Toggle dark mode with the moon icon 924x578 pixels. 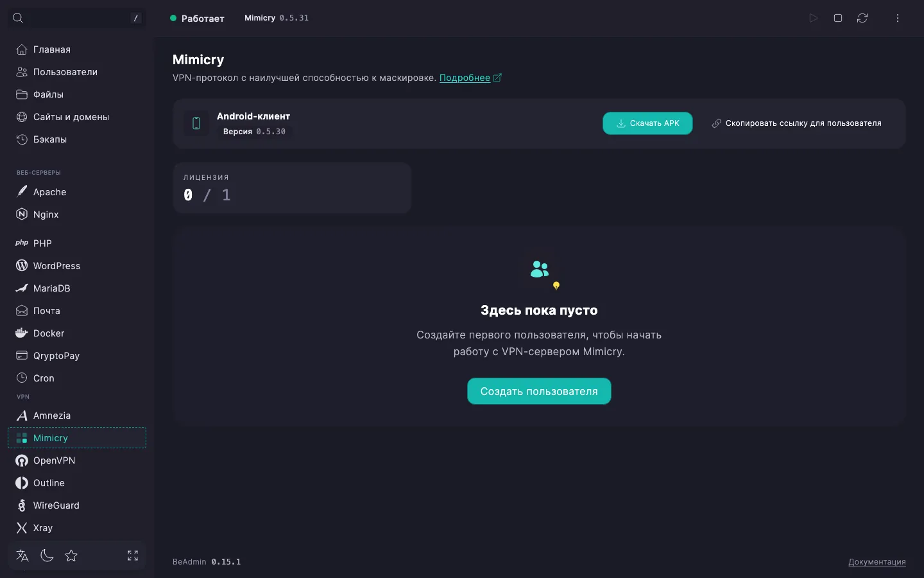(x=47, y=556)
